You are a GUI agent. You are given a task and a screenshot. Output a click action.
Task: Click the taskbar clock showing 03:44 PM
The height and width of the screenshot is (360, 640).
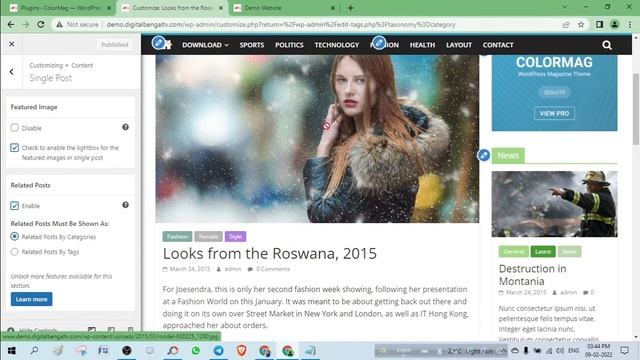[x=598, y=351]
